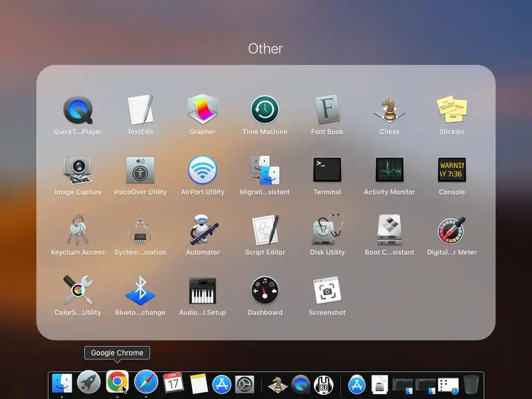Click the Launchpad rocket in the Dock
This screenshot has height=399, width=532.
click(89, 382)
